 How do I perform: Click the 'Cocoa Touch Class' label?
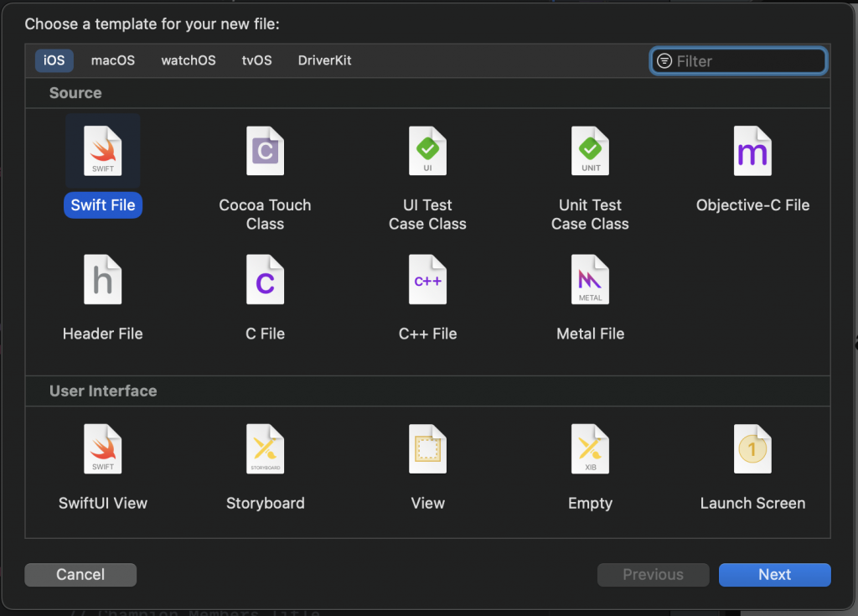pyautogui.click(x=266, y=214)
